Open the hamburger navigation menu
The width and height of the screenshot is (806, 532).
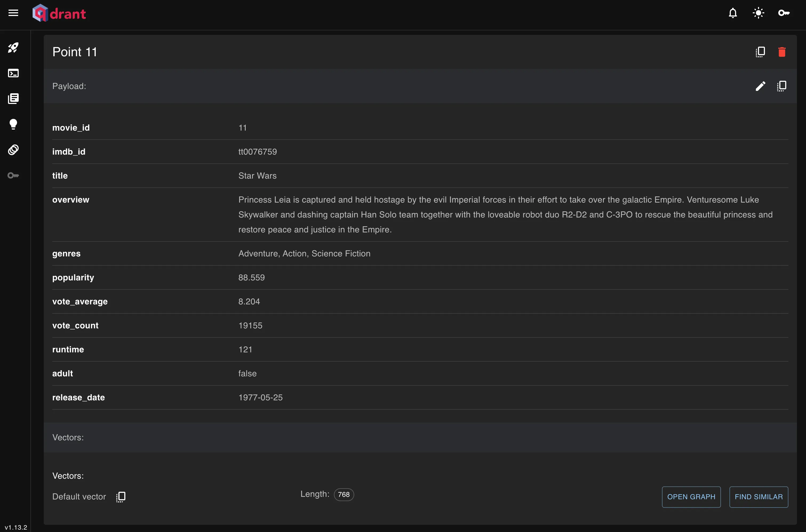point(13,13)
